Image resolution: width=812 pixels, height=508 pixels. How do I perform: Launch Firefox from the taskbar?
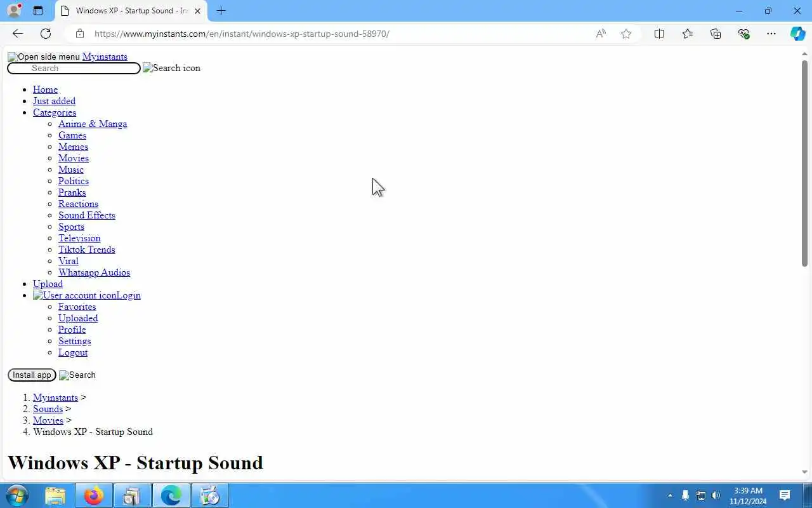click(x=94, y=495)
